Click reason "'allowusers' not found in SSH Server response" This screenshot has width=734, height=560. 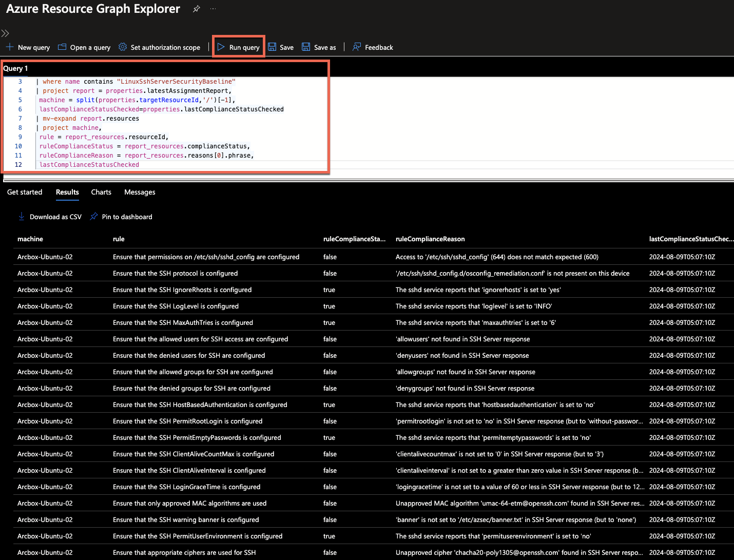[462, 339]
